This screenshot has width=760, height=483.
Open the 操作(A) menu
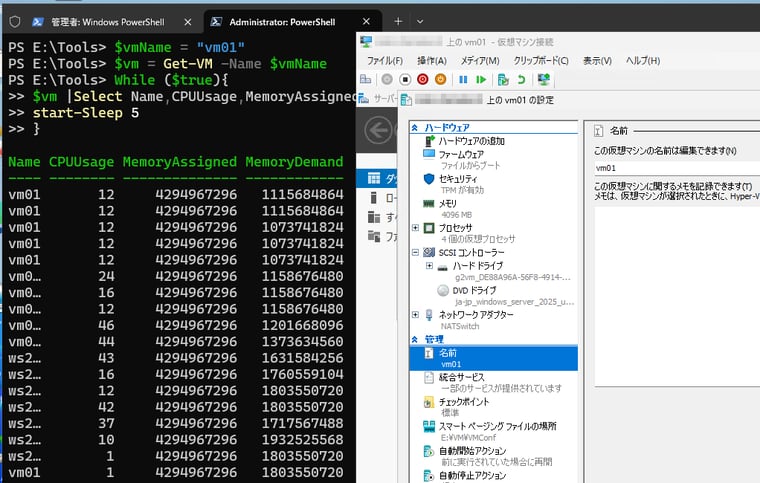click(x=431, y=61)
